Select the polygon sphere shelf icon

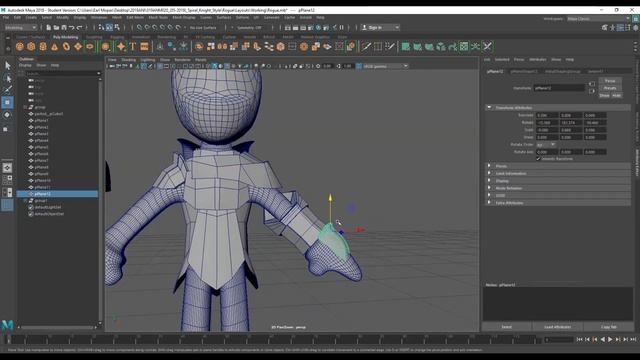20,47
